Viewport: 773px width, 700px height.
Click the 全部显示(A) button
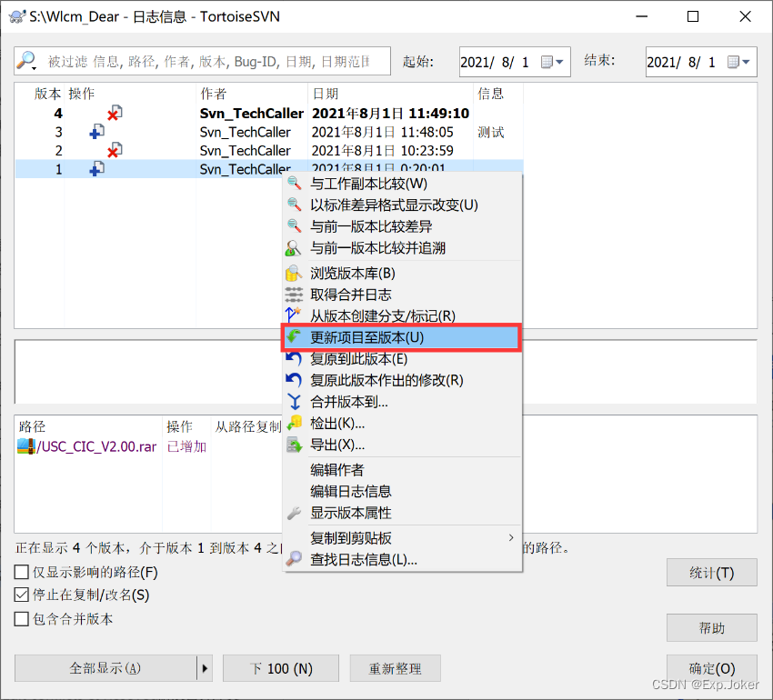point(105,668)
